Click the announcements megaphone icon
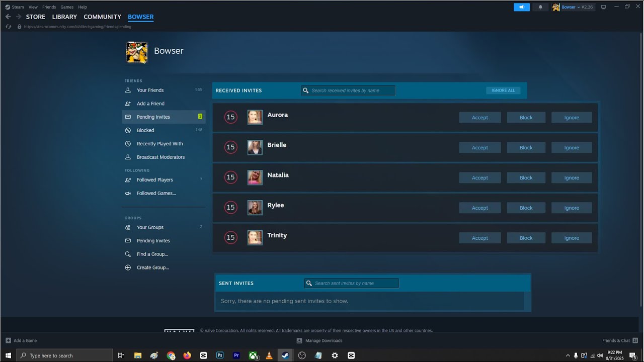The height and width of the screenshot is (362, 644). pyautogui.click(x=522, y=7)
